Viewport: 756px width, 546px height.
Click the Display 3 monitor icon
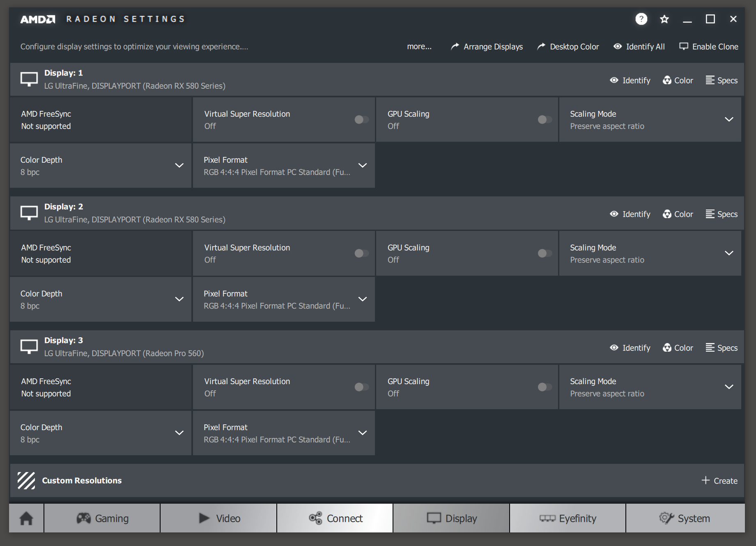[x=29, y=346]
